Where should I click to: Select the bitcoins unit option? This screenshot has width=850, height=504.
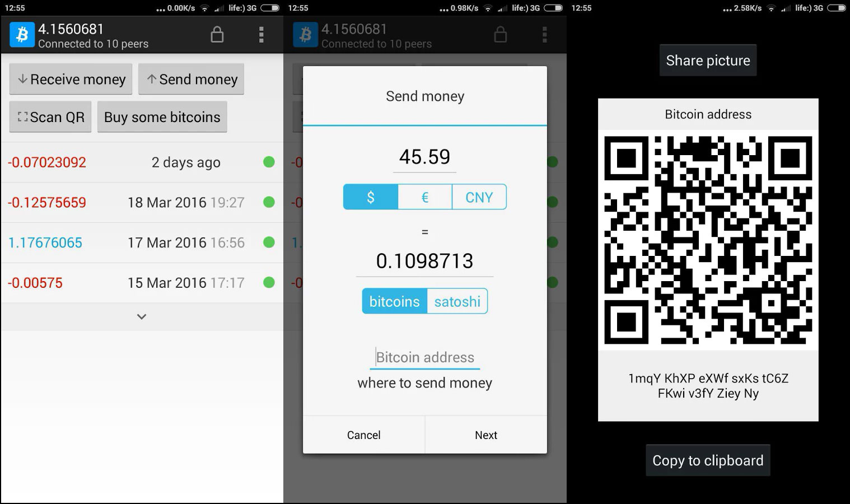[394, 301]
